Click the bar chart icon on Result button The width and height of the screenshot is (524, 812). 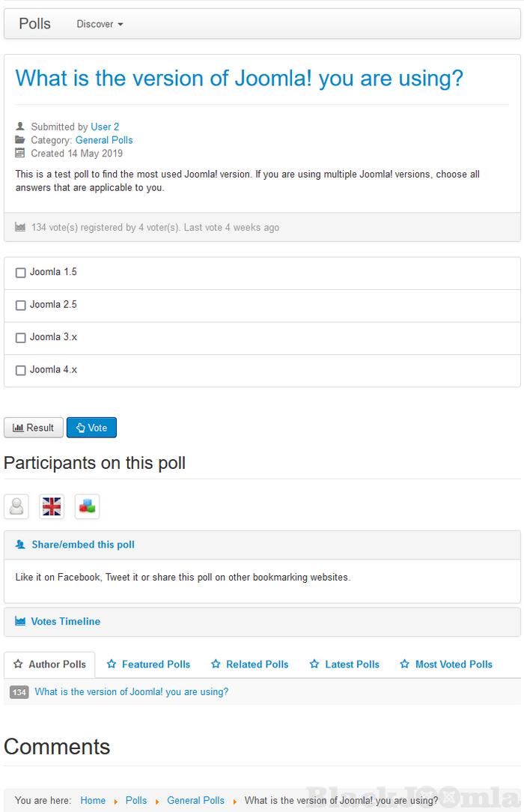pyautogui.click(x=18, y=428)
